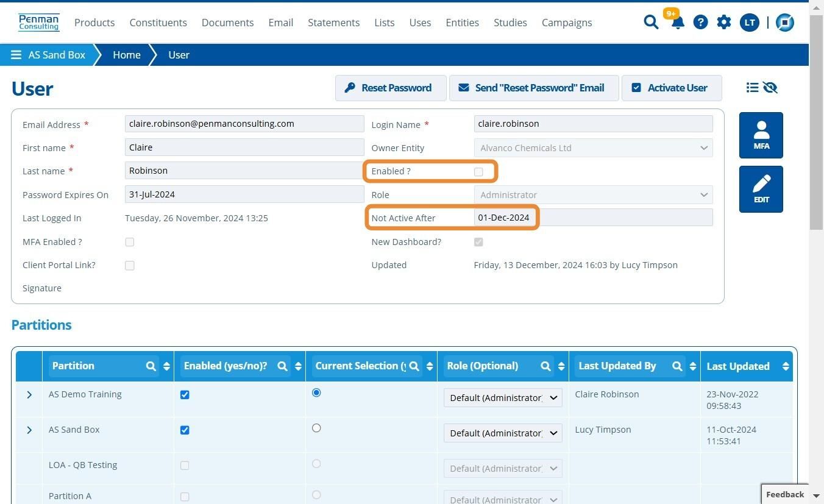Sort the Last Updated column
The image size is (824, 504).
(786, 366)
